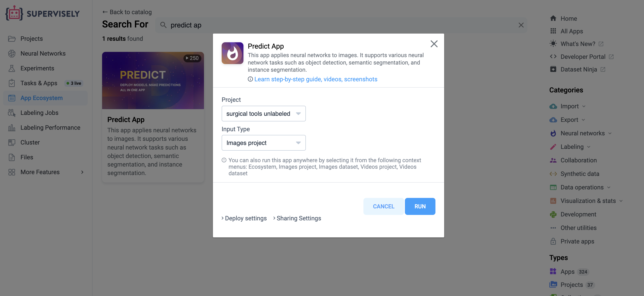Click the Dataset Ninja icon
644x296 pixels.
click(553, 70)
